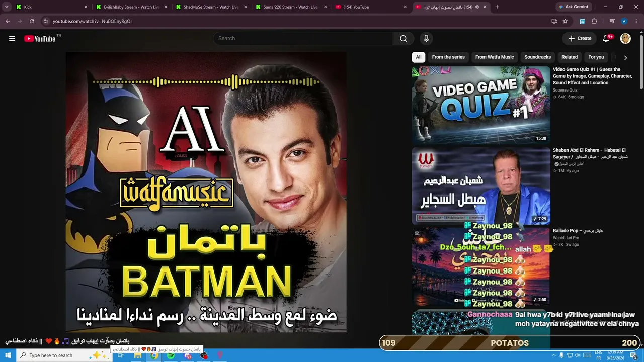The width and height of the screenshot is (644, 362).
Task: Show more filter chips with right arrow
Action: (x=625, y=57)
